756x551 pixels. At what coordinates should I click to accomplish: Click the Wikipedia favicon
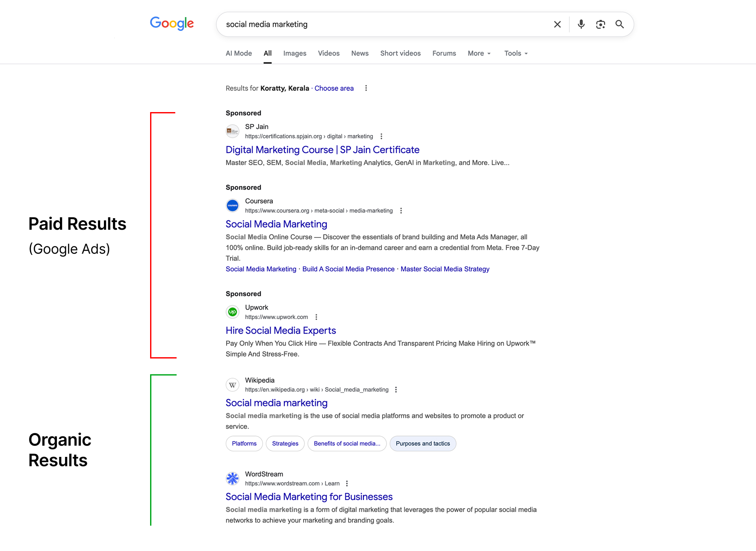click(233, 385)
